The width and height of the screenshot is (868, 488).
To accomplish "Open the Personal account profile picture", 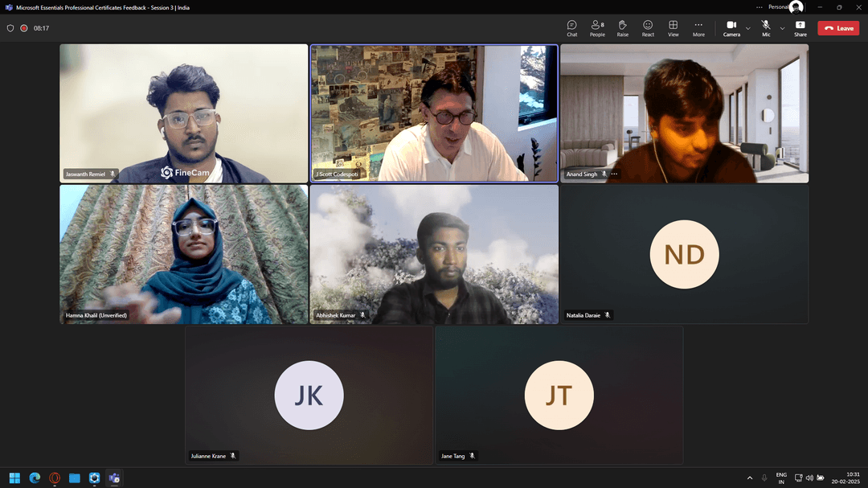I will click(x=796, y=7).
